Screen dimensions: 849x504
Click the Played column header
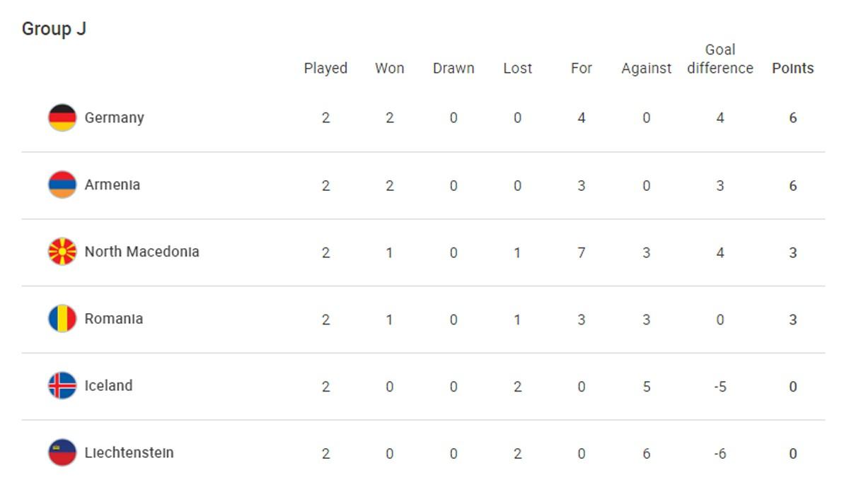coord(325,69)
